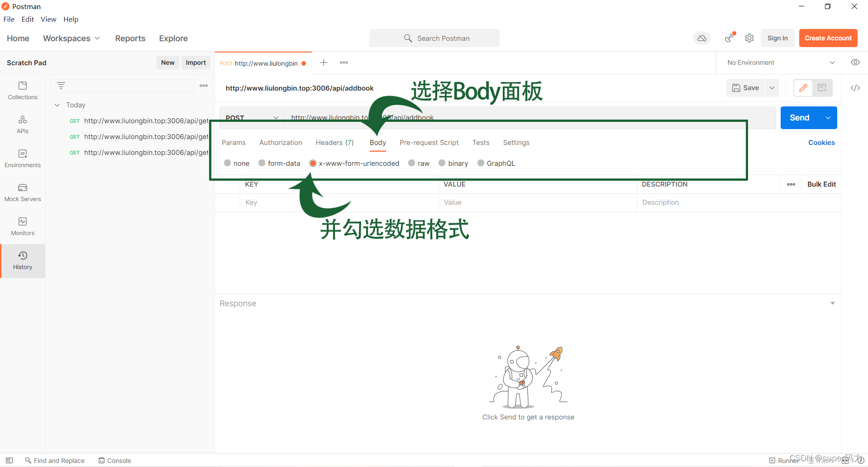Open the Cookies link
The image size is (868, 467).
point(821,143)
